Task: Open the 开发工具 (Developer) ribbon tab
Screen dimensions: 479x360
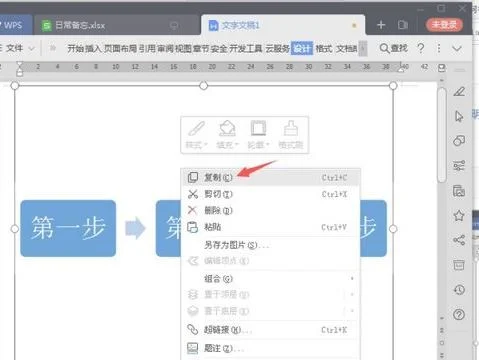Action: [x=246, y=49]
